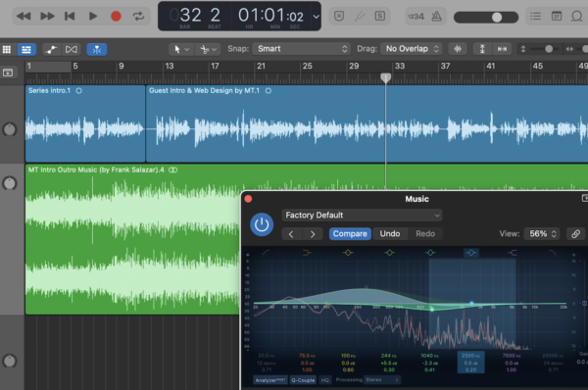Click the Undo button in plugin
588x390 pixels.
pos(390,233)
